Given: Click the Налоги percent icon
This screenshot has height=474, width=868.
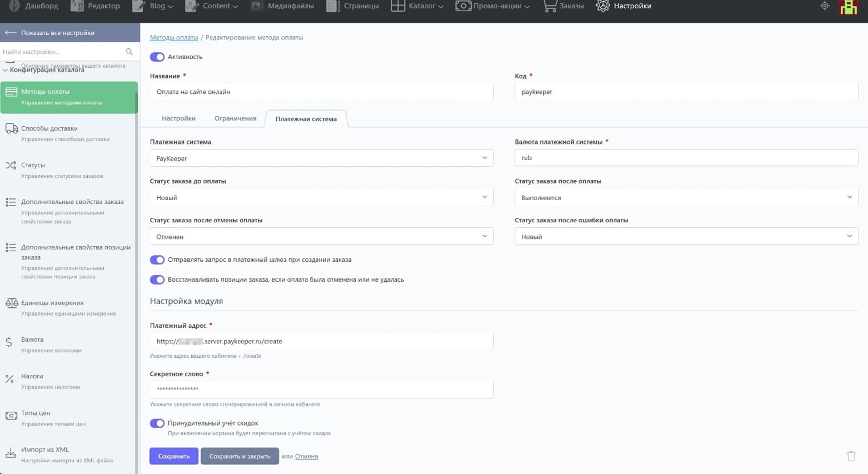Looking at the screenshot, I should point(9,379).
